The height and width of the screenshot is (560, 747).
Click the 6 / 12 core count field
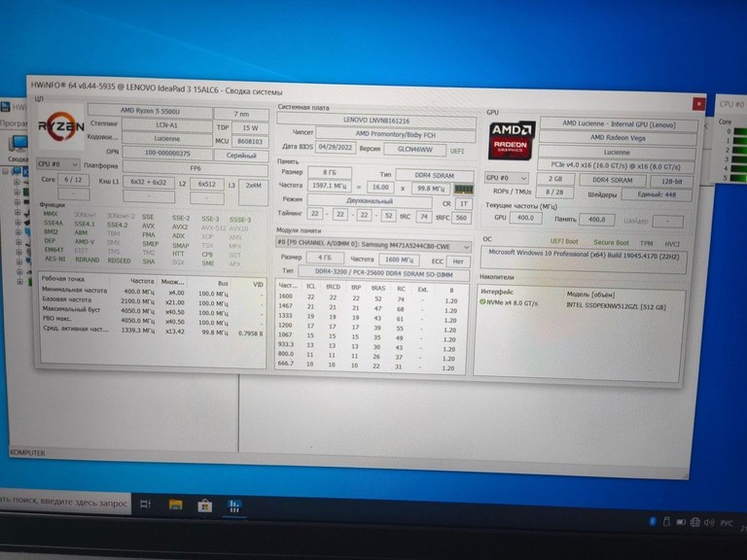[73, 180]
